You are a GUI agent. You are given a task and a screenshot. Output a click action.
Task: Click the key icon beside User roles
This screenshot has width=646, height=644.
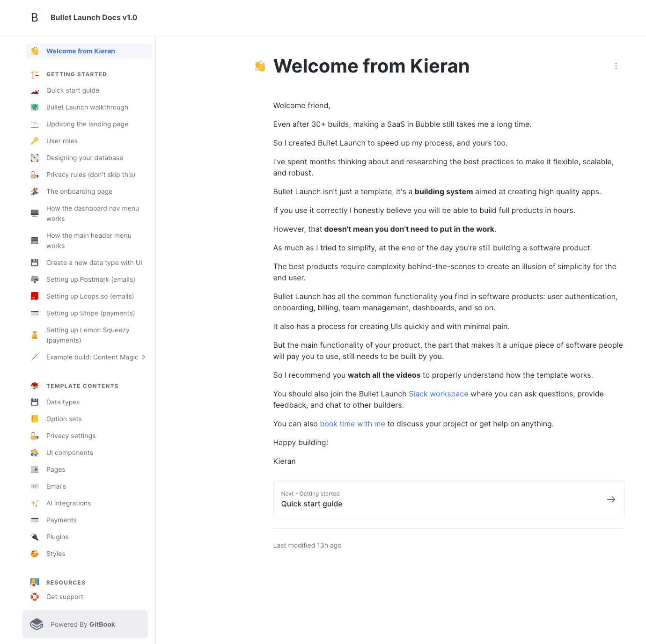35,141
